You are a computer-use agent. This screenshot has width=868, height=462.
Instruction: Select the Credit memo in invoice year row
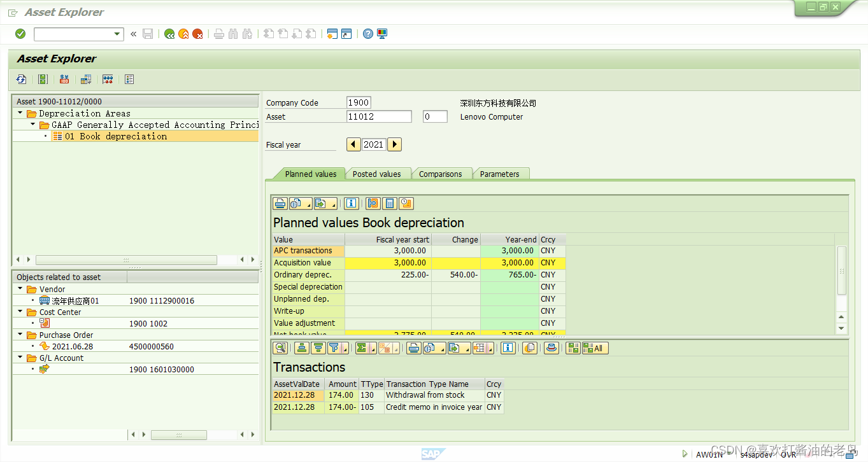tap(388, 407)
